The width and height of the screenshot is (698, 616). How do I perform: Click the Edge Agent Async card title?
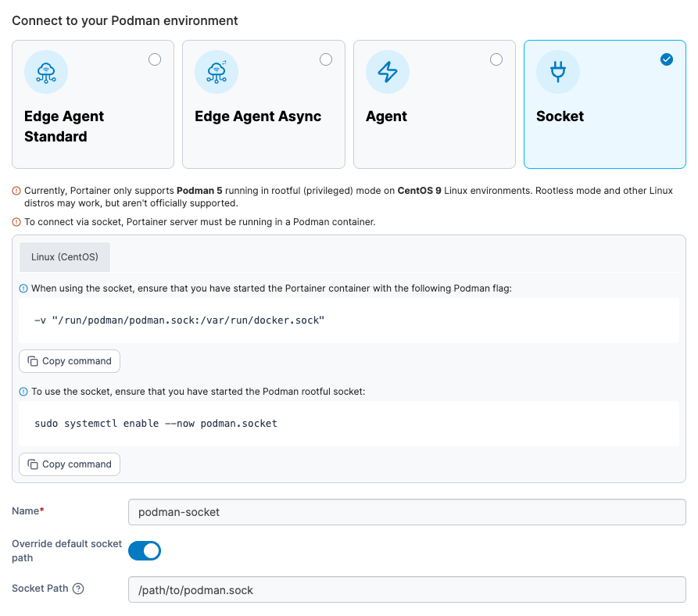[258, 116]
